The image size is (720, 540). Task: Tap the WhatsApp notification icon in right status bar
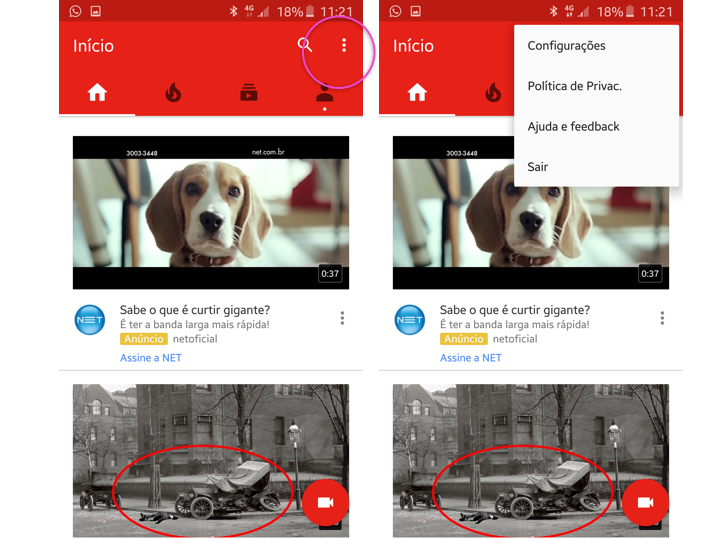click(x=395, y=11)
